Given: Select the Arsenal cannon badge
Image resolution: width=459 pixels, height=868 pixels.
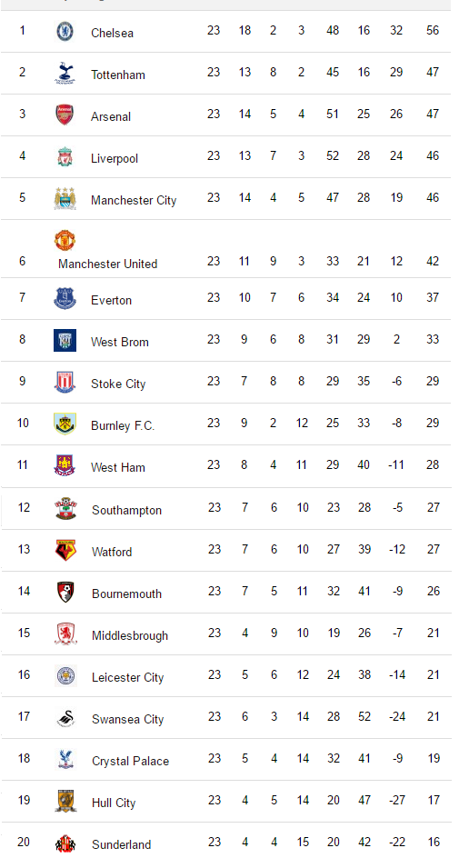Looking at the screenshot, I should point(65,115).
